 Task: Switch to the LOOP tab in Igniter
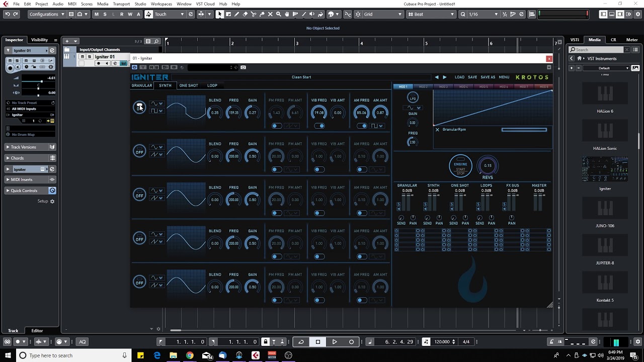(212, 85)
